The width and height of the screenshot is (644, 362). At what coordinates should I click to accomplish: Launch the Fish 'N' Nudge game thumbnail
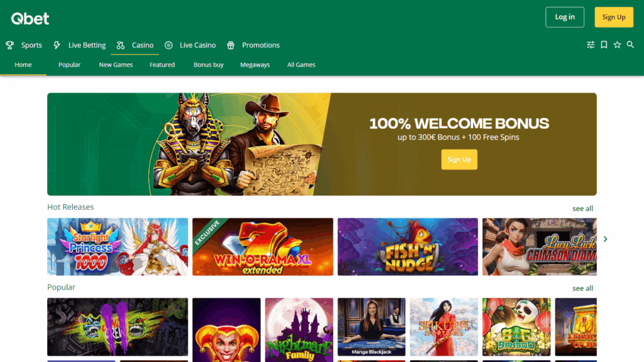point(408,246)
